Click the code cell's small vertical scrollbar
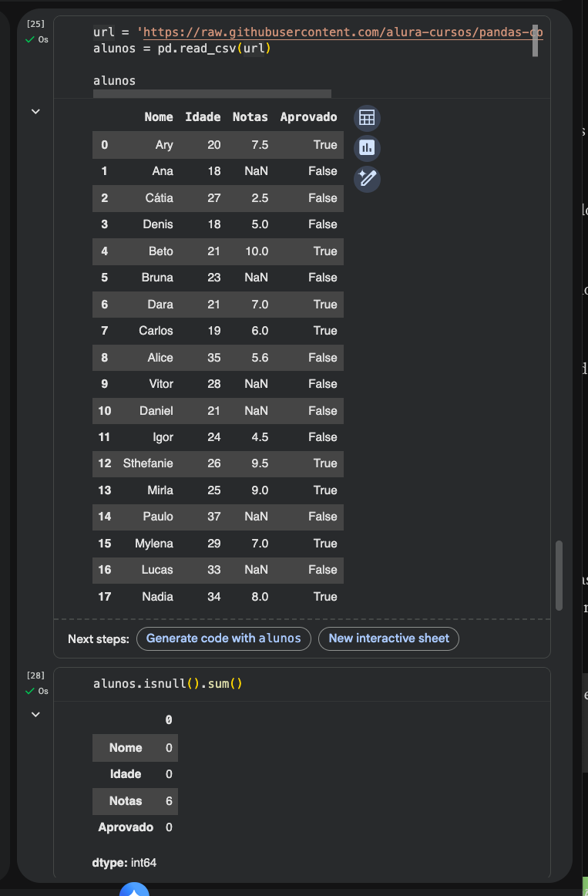The image size is (588, 896). [535, 40]
